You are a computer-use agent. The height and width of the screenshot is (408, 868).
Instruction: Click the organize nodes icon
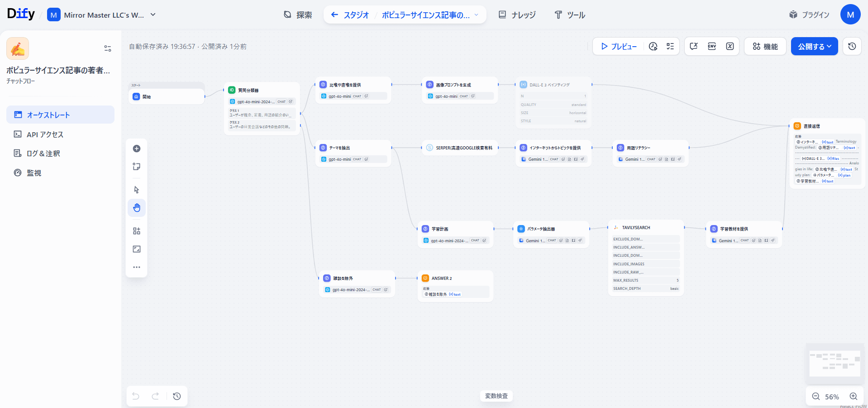137,231
